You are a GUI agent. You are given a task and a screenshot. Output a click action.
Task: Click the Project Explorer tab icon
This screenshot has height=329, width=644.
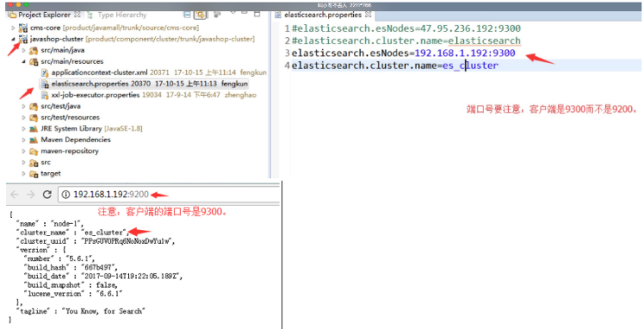[12, 15]
